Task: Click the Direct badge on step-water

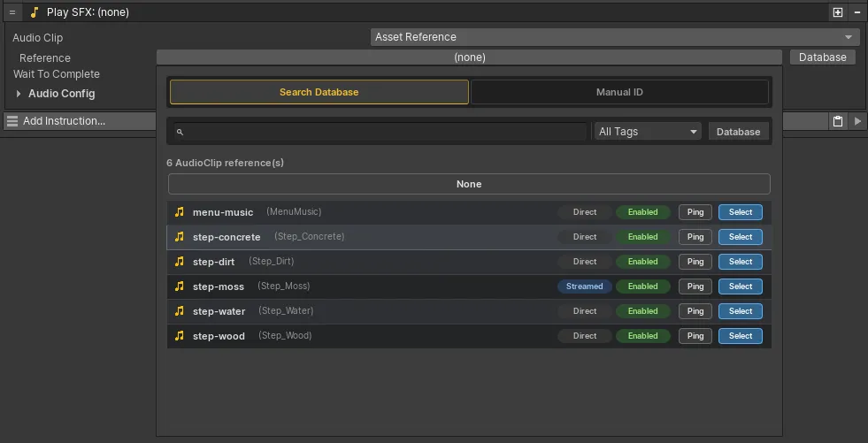Action: tap(585, 311)
